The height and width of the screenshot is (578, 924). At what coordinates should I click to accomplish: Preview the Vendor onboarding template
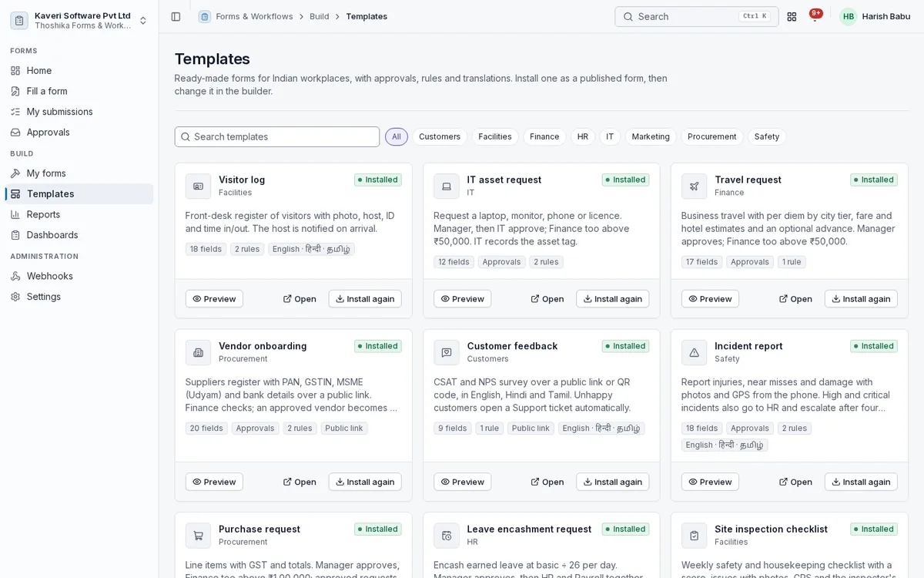click(x=214, y=482)
